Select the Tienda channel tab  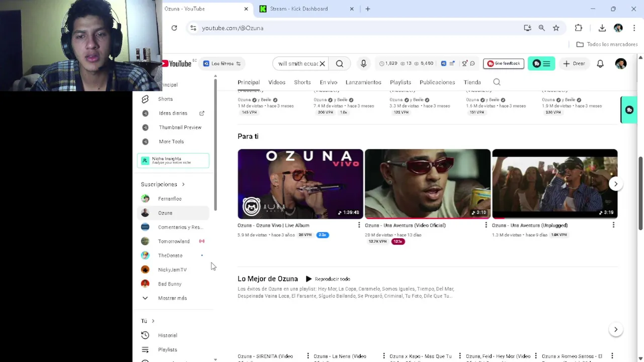[472, 82]
